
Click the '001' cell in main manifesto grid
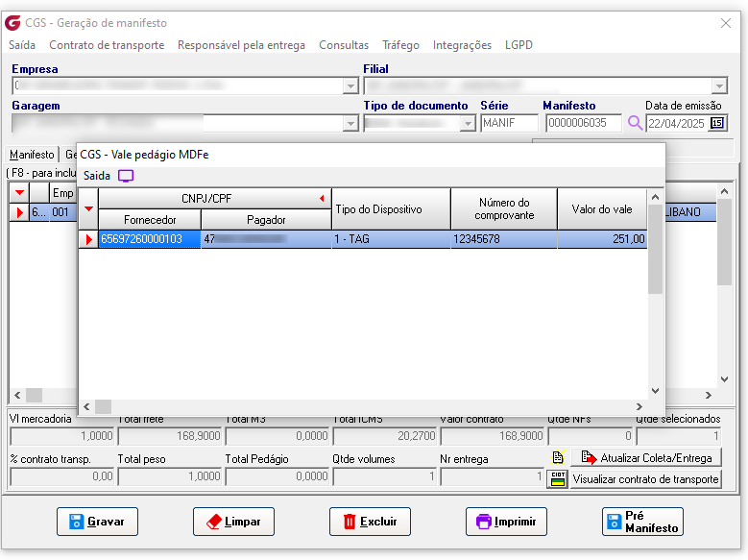(62, 212)
